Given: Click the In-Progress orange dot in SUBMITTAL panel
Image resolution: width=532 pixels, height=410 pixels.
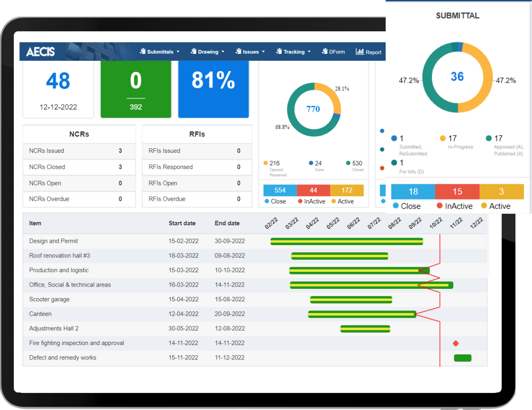Looking at the screenshot, I should pos(442,138).
